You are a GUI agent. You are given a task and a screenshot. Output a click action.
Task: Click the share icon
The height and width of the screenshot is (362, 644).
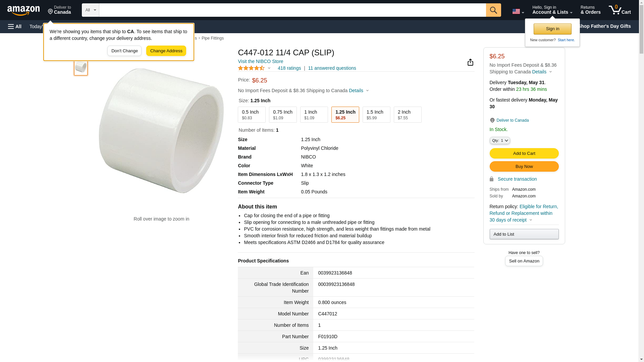pos(470,62)
